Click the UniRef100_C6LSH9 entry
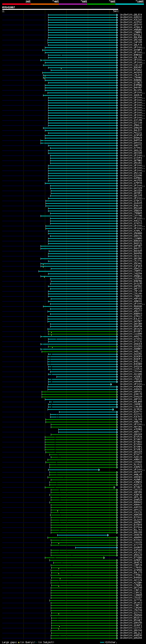 pyautogui.click(x=131, y=419)
